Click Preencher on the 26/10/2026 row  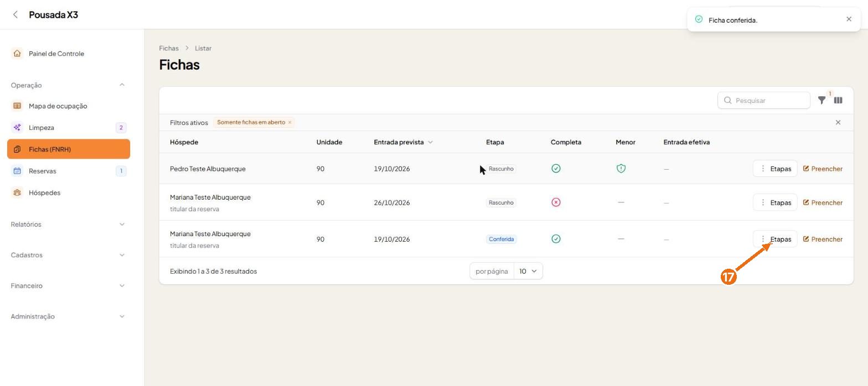(x=823, y=202)
